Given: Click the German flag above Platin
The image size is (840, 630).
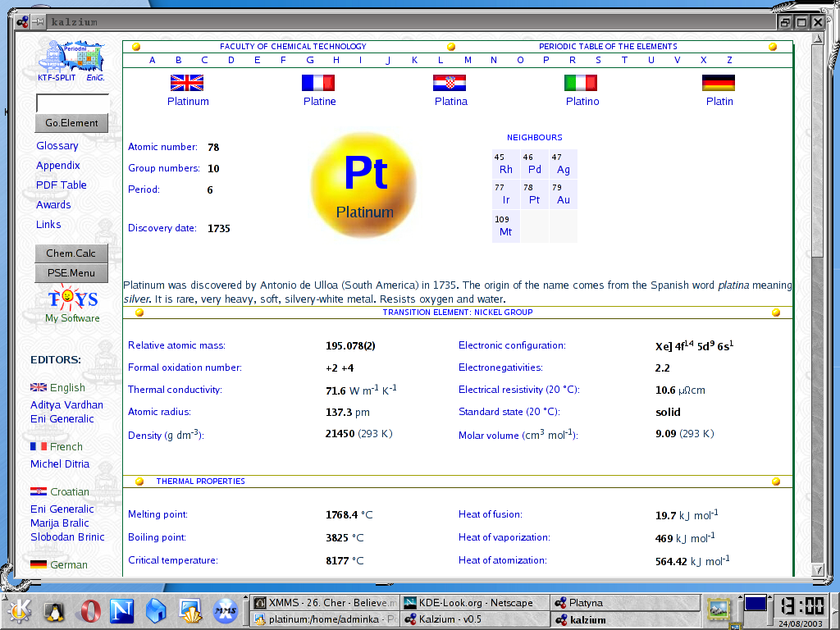Looking at the screenshot, I should pyautogui.click(x=719, y=83).
